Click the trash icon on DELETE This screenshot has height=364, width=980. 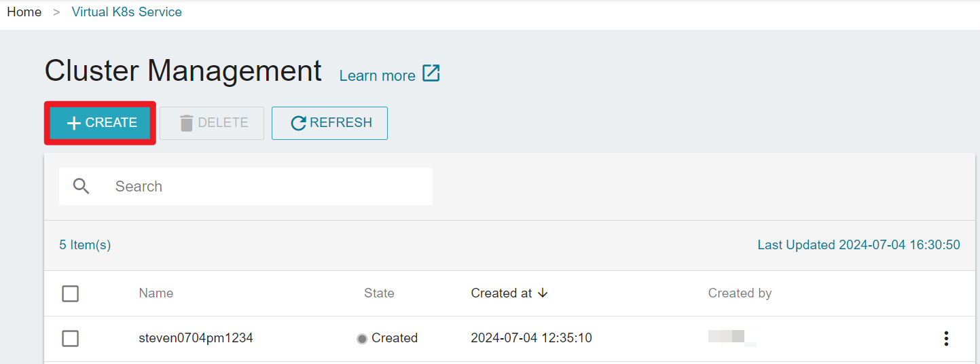coord(186,123)
